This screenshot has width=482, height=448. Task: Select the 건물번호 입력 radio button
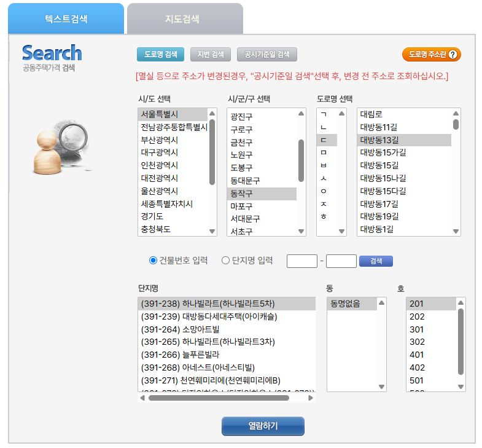(153, 261)
